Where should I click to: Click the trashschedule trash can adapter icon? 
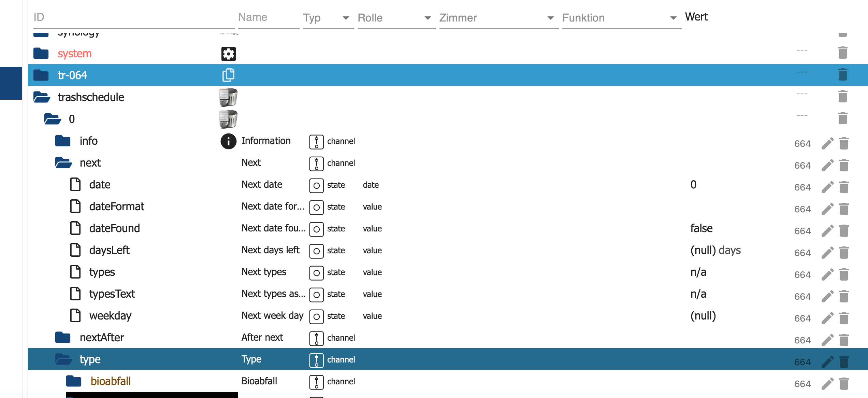pos(228,97)
